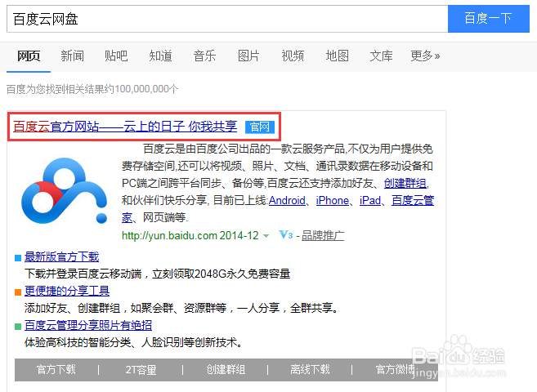The width and height of the screenshot is (537, 392).
Task: Click the blue bullet beside 最新版官方下载
Action: (18, 258)
